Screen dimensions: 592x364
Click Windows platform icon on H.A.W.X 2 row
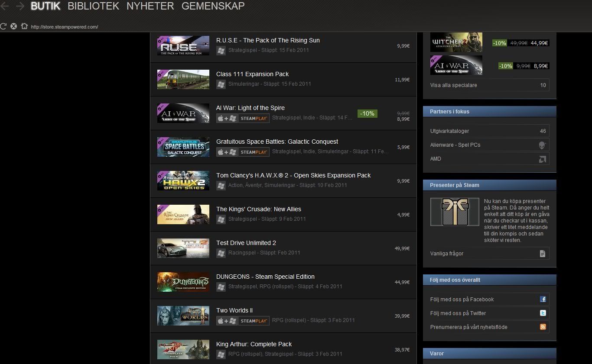pyautogui.click(x=221, y=185)
